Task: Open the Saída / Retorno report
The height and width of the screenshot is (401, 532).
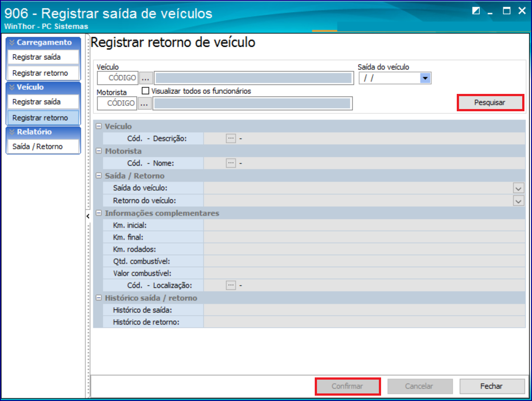Action: click(x=43, y=146)
